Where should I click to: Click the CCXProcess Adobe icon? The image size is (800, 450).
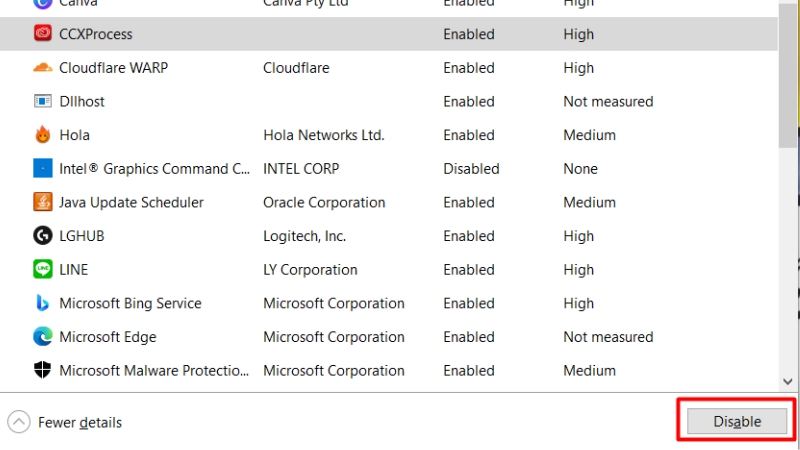click(x=43, y=34)
